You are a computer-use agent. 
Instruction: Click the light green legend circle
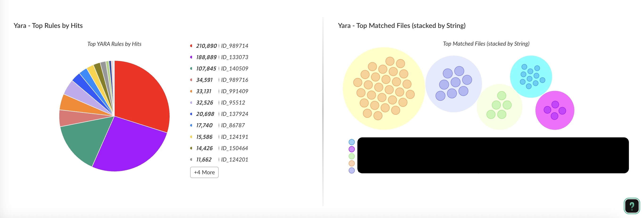352,156
